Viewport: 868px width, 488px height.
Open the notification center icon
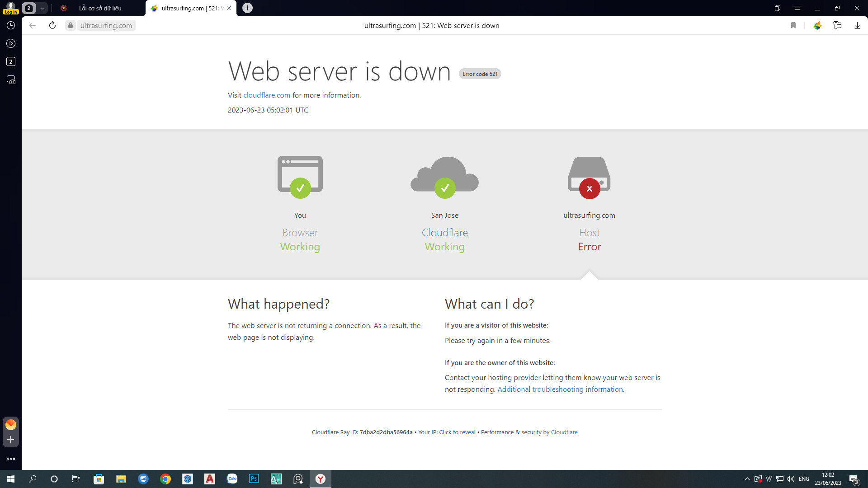click(854, 479)
